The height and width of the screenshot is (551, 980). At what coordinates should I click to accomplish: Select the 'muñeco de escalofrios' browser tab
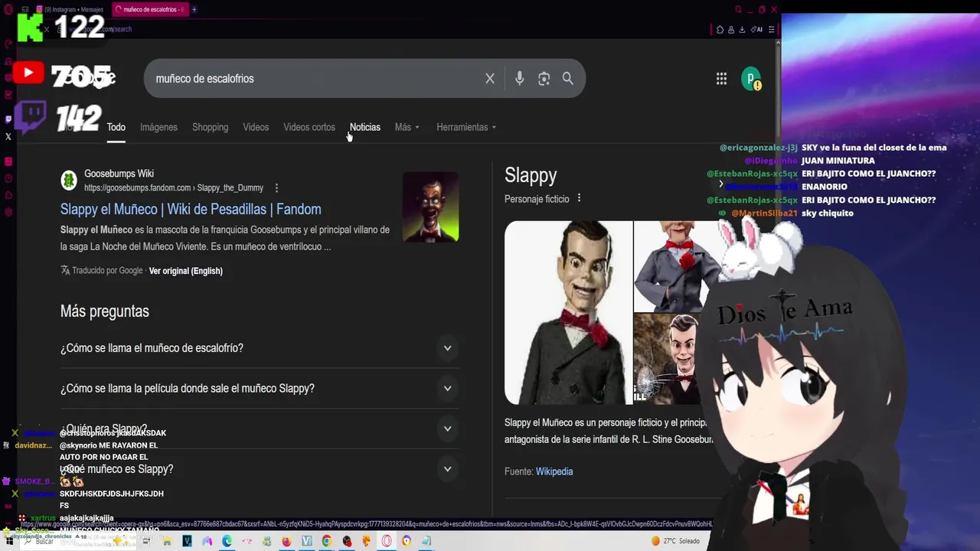(x=150, y=9)
